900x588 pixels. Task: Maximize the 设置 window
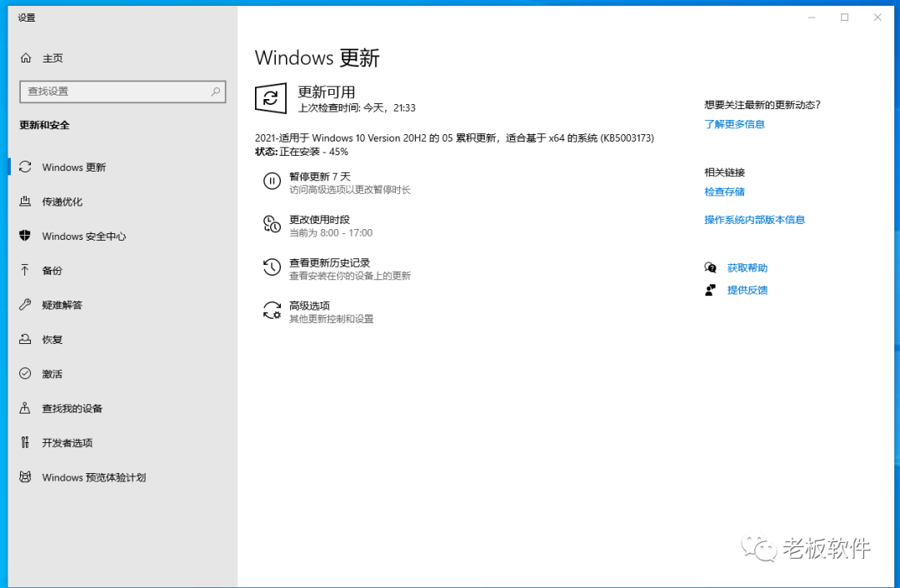(844, 17)
